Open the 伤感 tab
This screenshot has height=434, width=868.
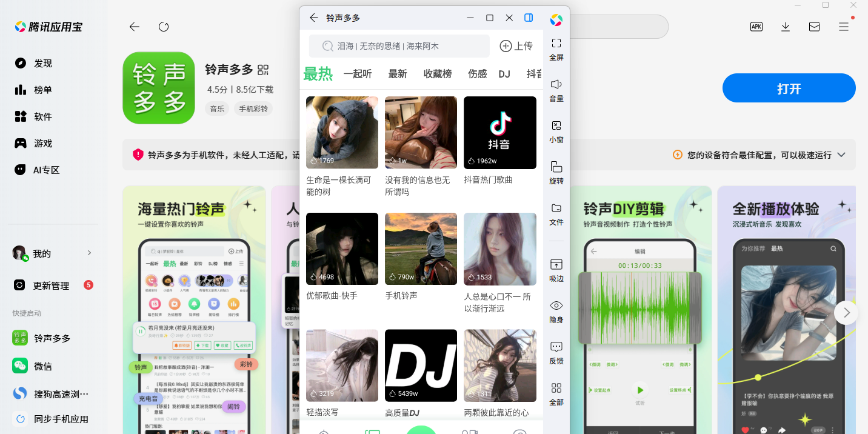(478, 74)
